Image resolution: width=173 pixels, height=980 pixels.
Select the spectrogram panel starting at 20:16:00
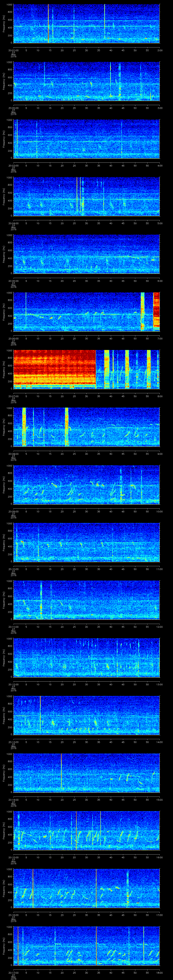87,888
